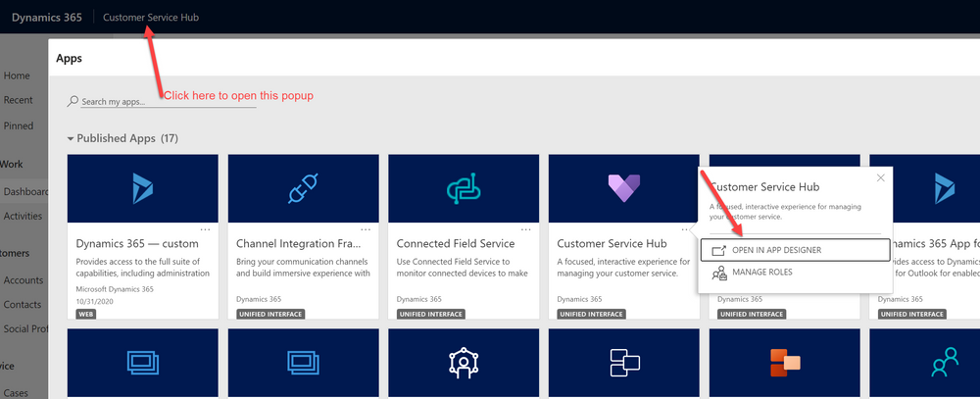Click Connected Field Service title text
The width and height of the screenshot is (980, 399).
tap(456, 243)
